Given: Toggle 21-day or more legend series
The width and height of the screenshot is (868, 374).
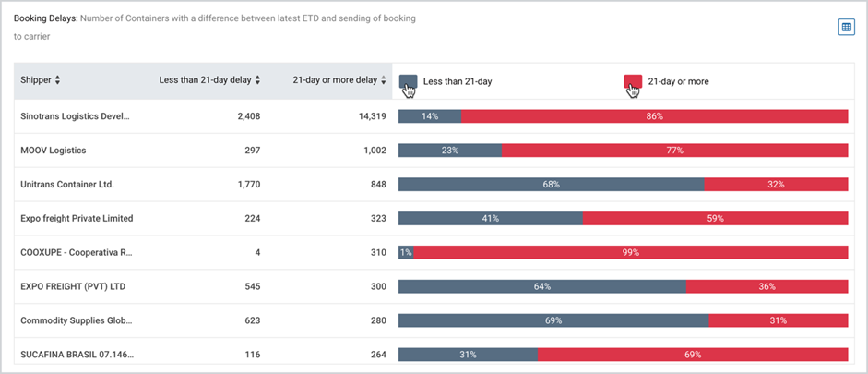Looking at the screenshot, I should click(x=678, y=81).
